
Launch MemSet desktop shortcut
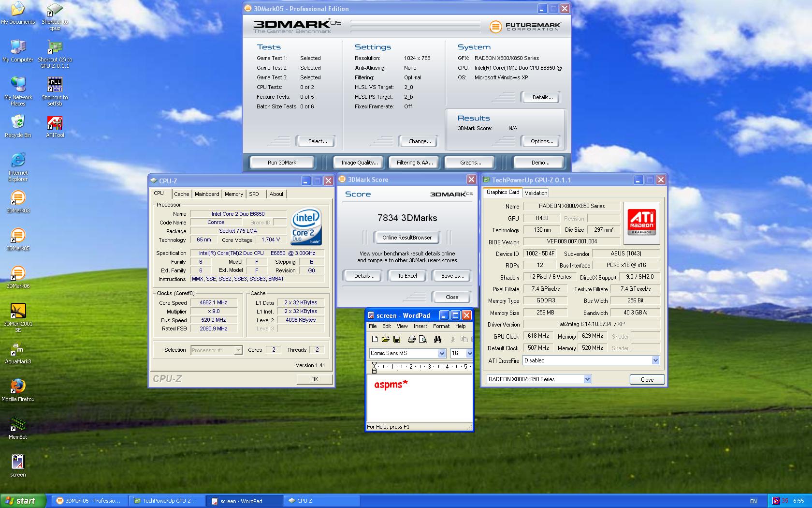pyautogui.click(x=18, y=428)
